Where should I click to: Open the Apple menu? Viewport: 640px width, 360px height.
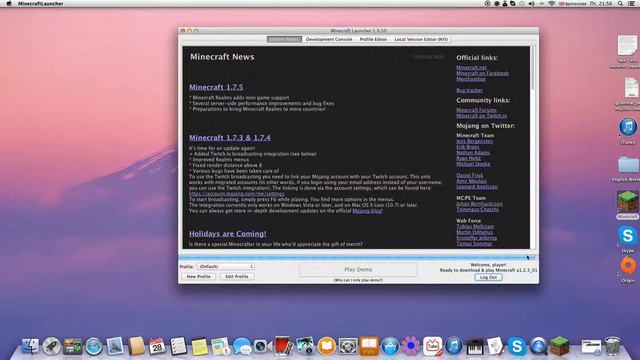click(9, 3)
